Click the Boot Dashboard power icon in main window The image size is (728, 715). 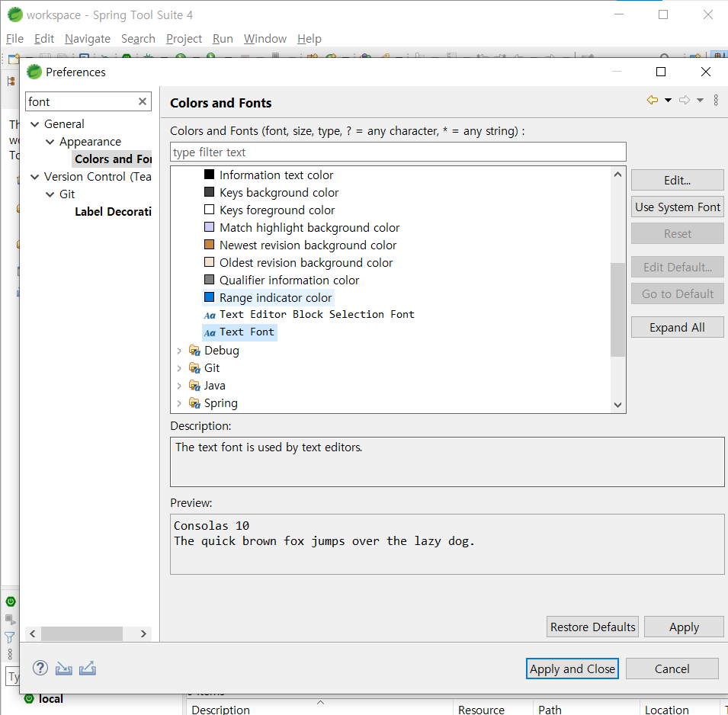(x=11, y=601)
